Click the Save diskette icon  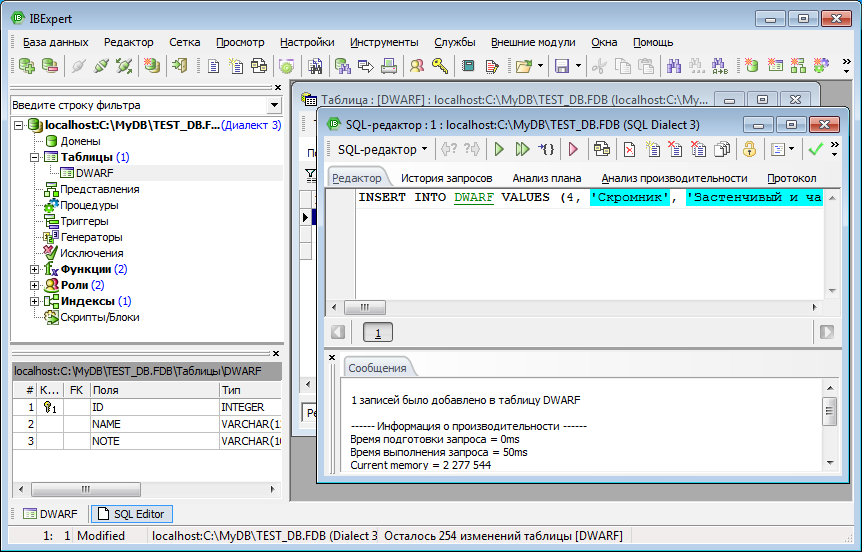point(562,67)
